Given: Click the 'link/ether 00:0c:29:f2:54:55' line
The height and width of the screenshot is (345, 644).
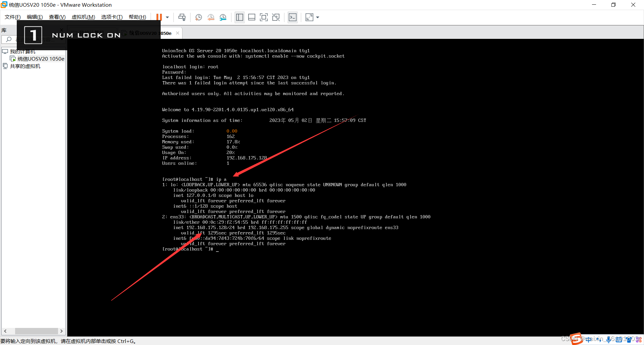Looking at the screenshot, I should (x=240, y=222).
